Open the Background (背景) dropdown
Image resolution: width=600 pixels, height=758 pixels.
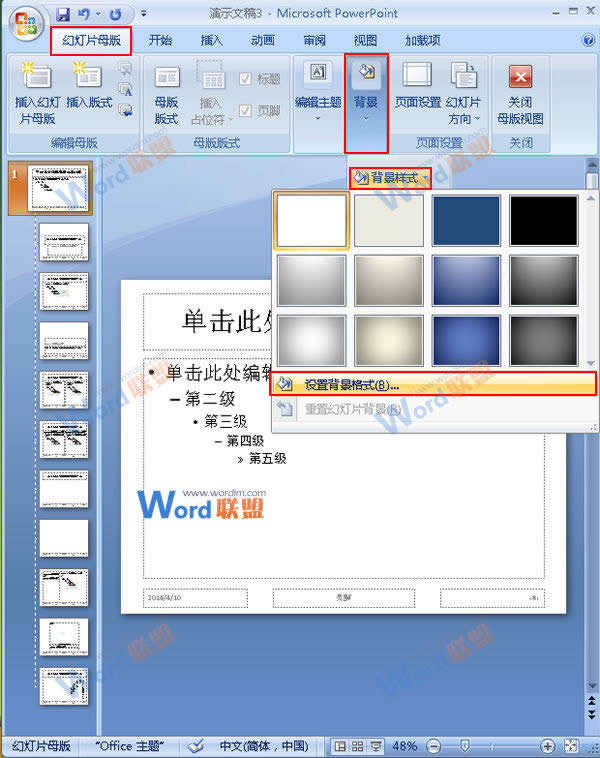366,103
